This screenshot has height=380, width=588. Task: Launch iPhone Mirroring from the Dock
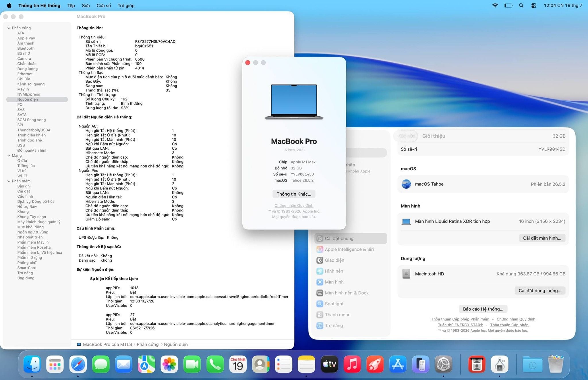pos(421,364)
